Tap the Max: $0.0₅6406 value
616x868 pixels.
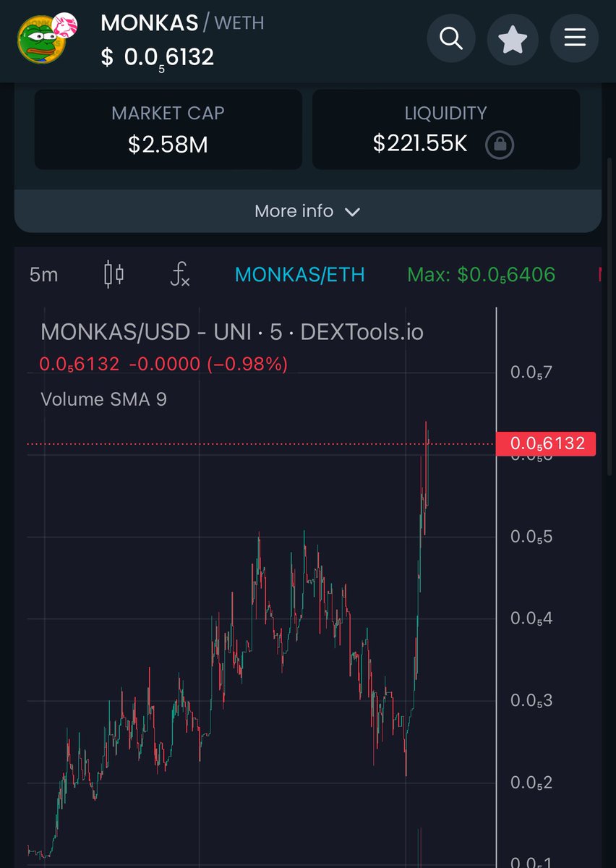click(482, 275)
